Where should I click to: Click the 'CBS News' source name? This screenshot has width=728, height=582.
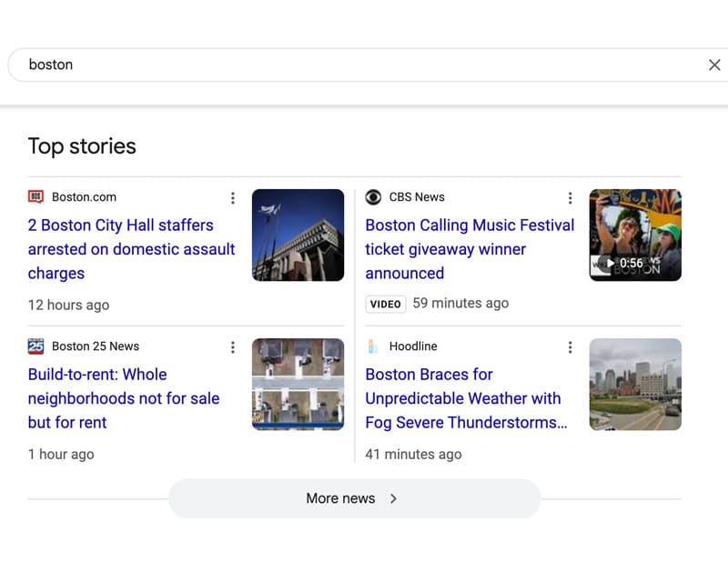417,196
